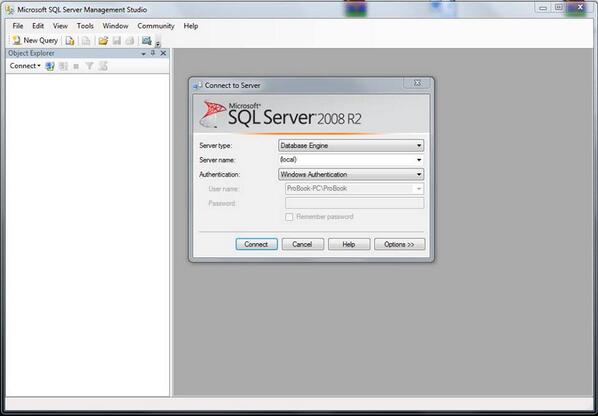Click the Database Engine Query icon
This screenshot has width=598, height=416.
pyautogui.click(x=70, y=40)
